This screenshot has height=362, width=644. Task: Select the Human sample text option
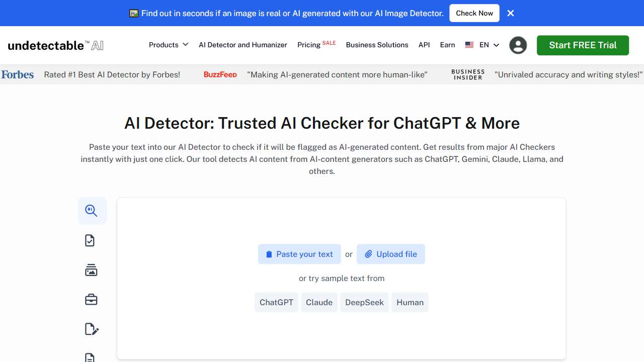410,302
